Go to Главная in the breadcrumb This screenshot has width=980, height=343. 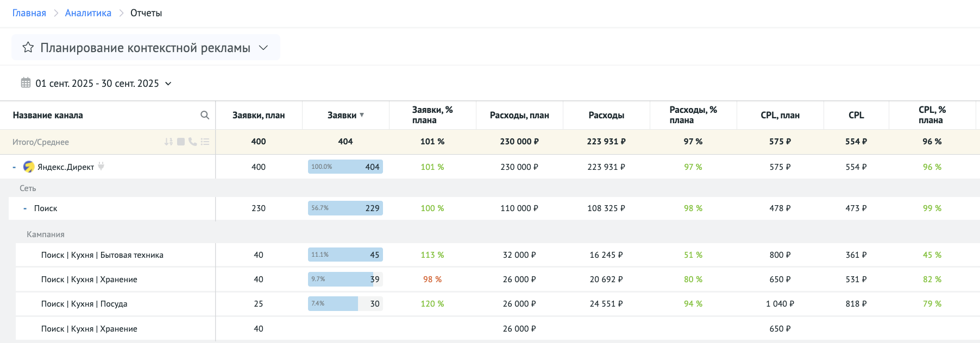click(29, 13)
